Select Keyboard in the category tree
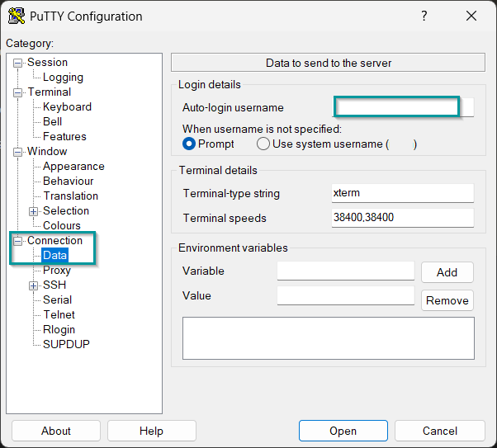This screenshot has width=497, height=448. click(x=67, y=106)
